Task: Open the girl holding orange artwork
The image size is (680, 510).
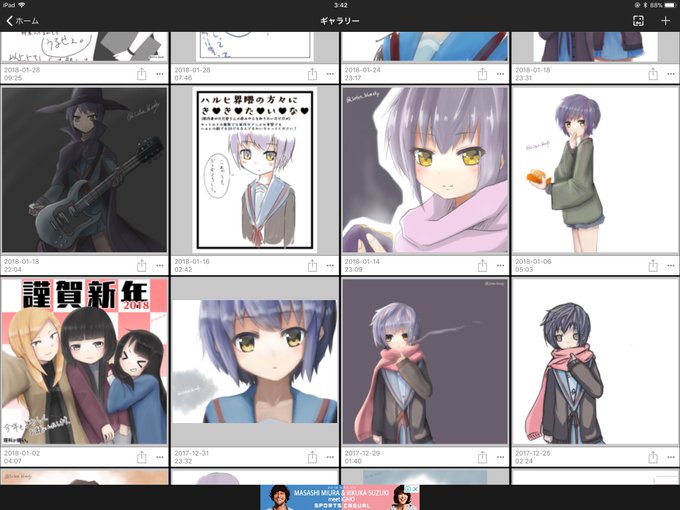Action: pyautogui.click(x=595, y=170)
